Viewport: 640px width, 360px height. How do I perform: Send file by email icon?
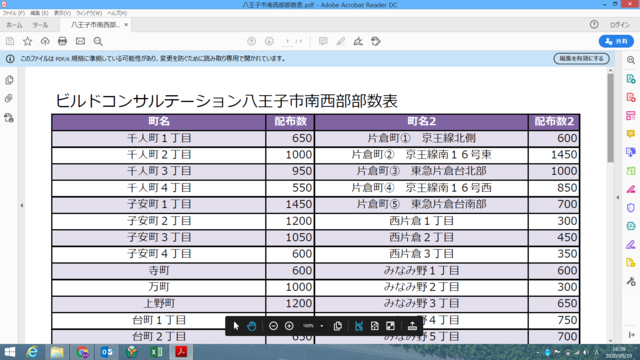(80, 41)
